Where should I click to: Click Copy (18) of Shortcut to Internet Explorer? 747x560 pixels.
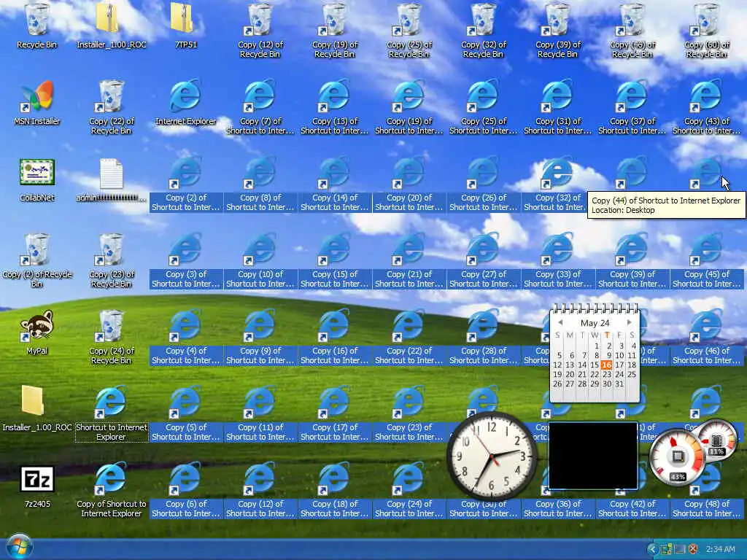pos(334,490)
